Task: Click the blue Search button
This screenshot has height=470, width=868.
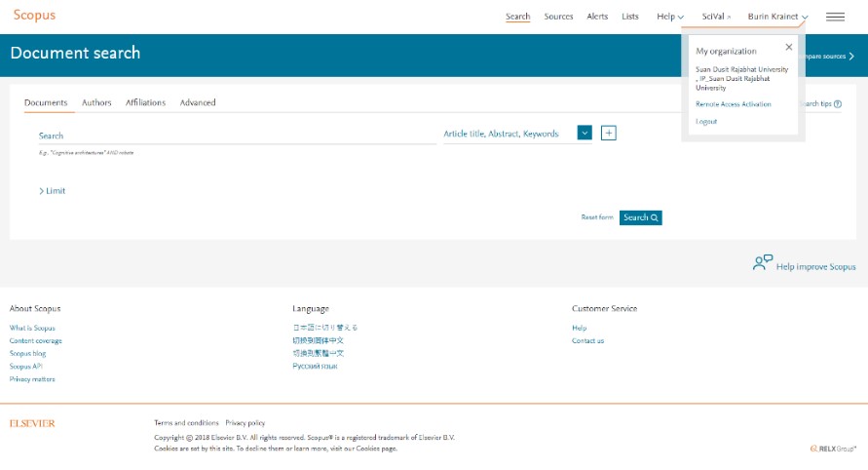Action: (x=640, y=217)
